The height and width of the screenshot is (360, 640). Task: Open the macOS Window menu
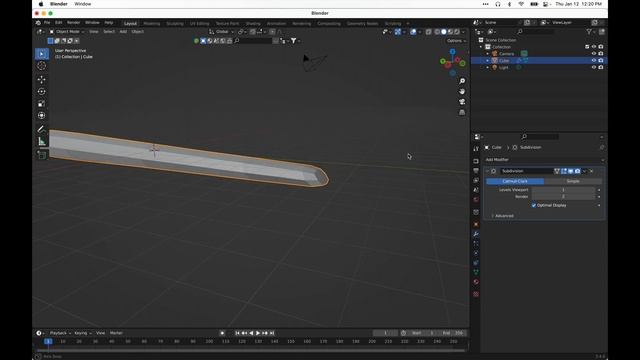tap(82, 4)
